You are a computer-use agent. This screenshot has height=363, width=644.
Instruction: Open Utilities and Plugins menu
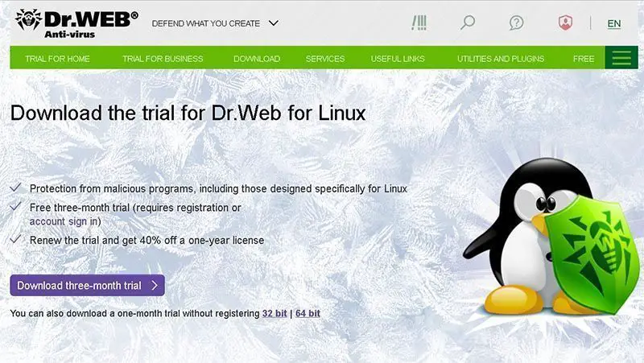pyautogui.click(x=501, y=59)
